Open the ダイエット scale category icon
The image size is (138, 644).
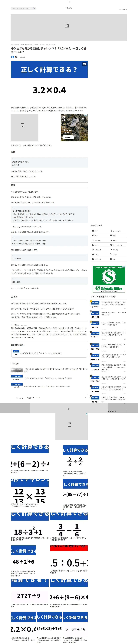(x=93, y=259)
